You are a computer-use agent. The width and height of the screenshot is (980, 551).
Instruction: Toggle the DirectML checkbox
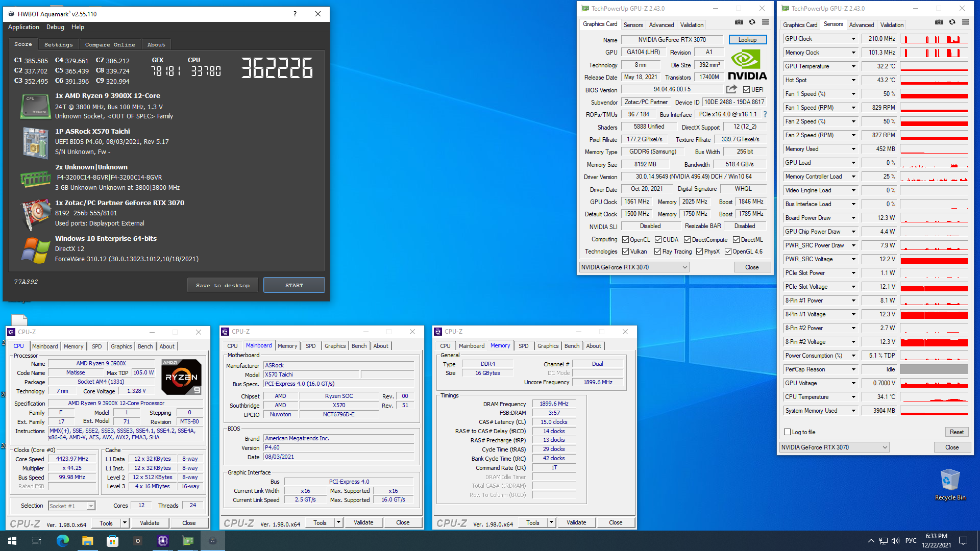737,240
